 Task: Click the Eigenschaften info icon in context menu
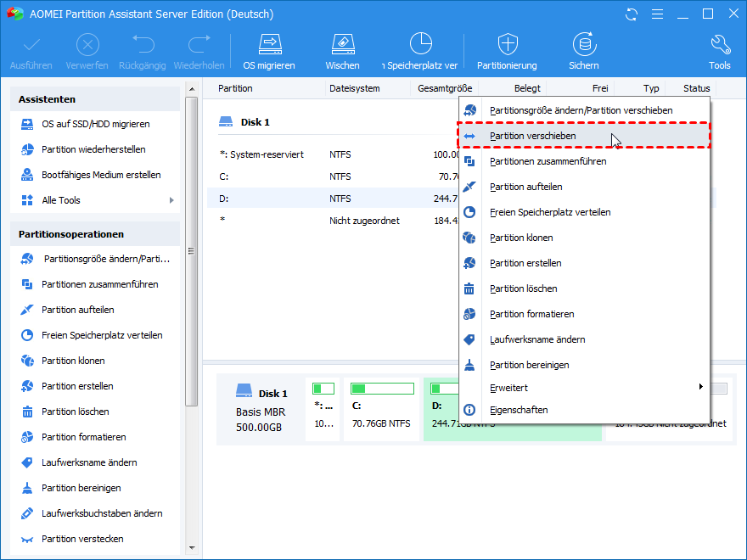(469, 410)
